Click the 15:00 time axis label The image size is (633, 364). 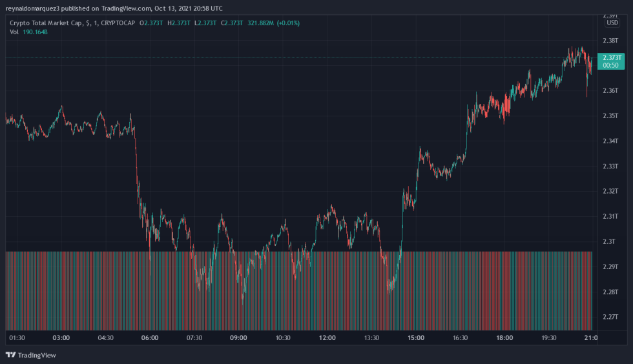416,338
